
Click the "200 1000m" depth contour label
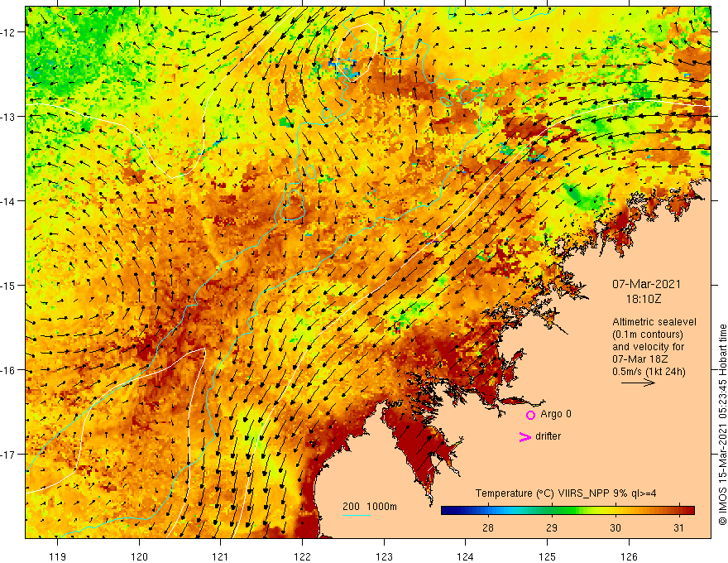(370, 507)
